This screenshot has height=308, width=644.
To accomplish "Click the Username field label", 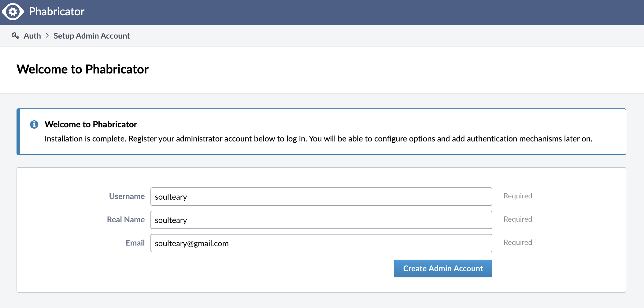I will (x=127, y=196).
